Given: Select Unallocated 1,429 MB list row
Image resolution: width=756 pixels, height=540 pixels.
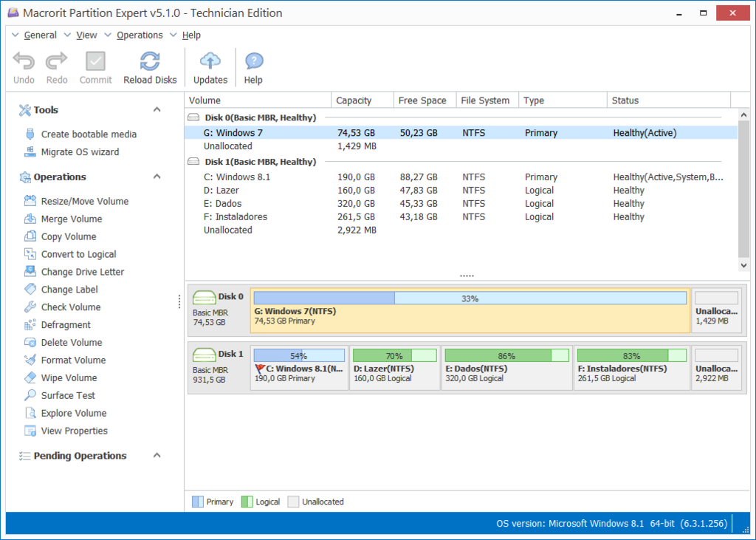Looking at the screenshot, I should pyautogui.click(x=461, y=146).
